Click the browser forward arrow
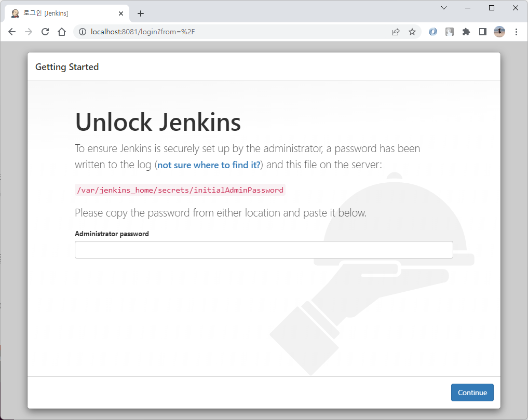The height and width of the screenshot is (420, 528). 29,32
